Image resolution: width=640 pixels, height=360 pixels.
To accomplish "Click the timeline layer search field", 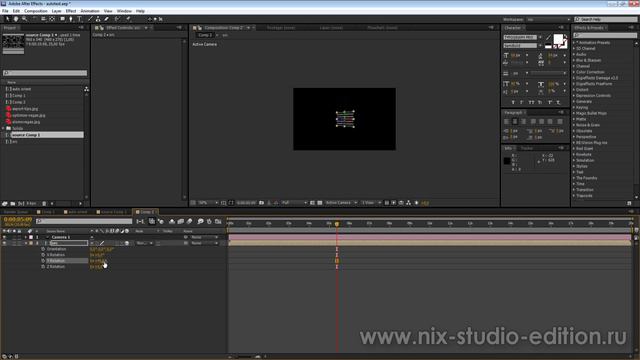I will (84, 221).
